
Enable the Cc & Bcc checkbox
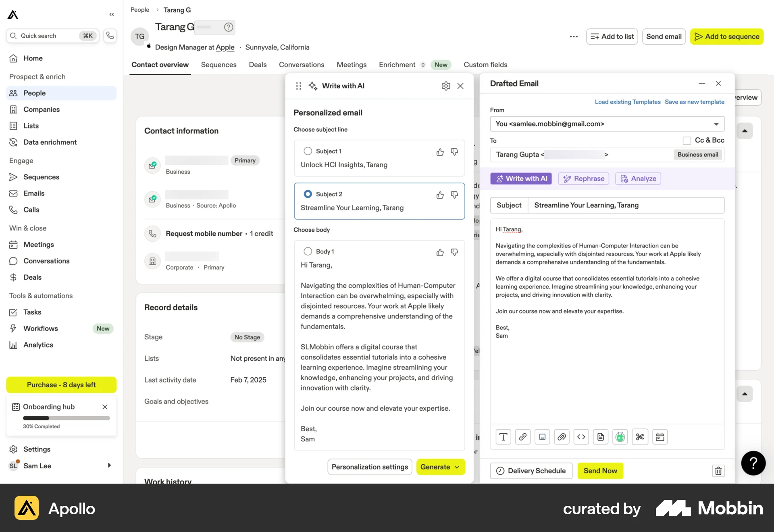click(687, 140)
